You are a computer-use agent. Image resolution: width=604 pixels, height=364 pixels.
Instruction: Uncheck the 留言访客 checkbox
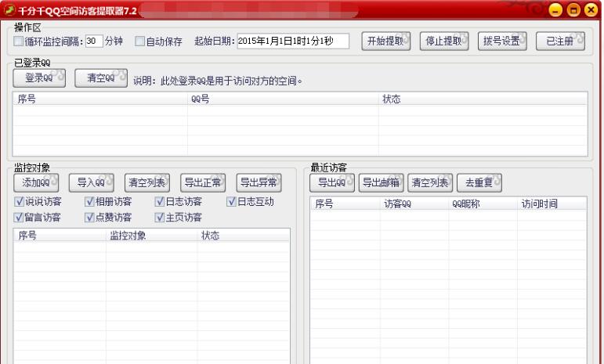point(19,217)
